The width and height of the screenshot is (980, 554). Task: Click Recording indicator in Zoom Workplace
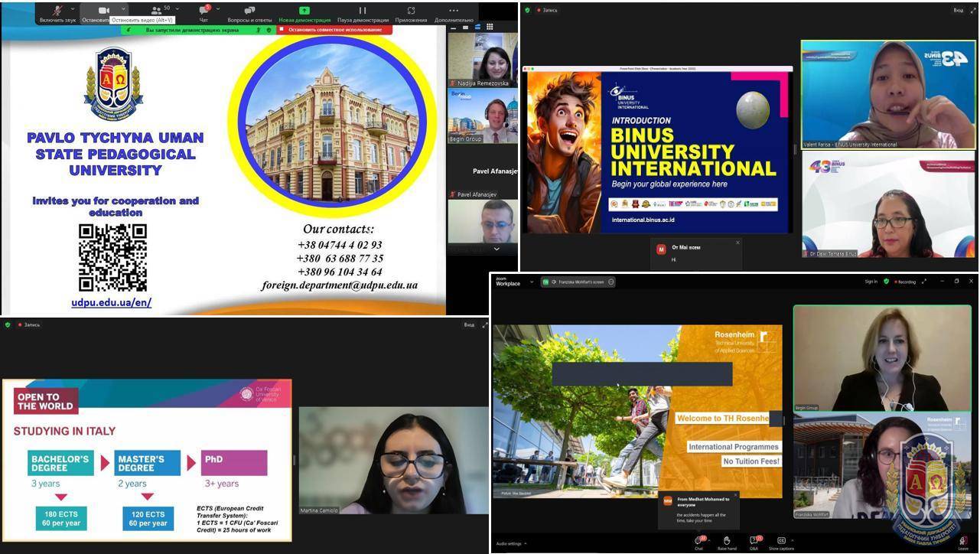(903, 282)
